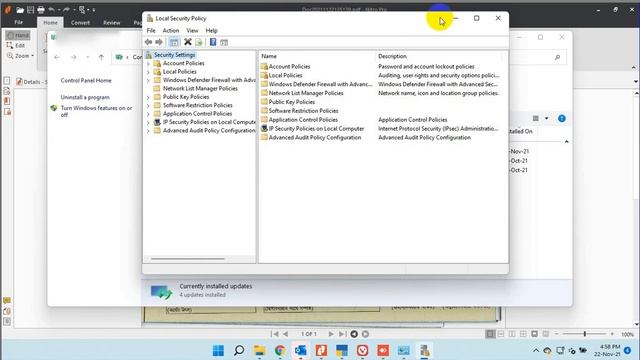Switch to the Convert tab in Nitro Pro
The image size is (640, 360).
pyautogui.click(x=80, y=22)
